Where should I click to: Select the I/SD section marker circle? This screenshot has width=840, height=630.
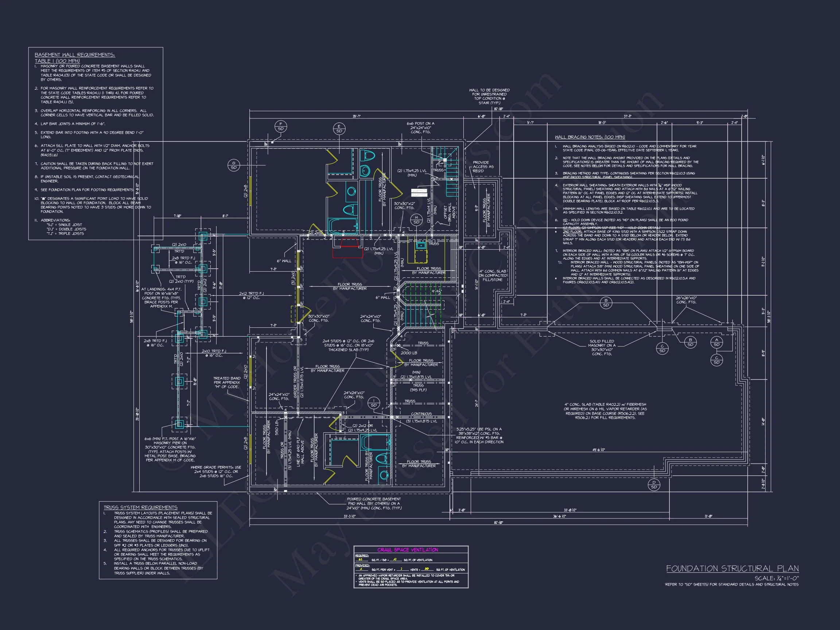coord(374,403)
